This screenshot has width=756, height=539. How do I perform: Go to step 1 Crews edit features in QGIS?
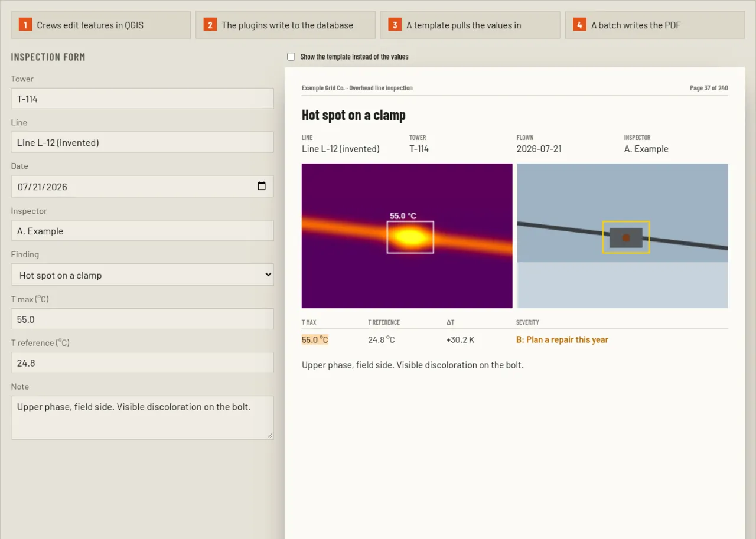tap(101, 25)
